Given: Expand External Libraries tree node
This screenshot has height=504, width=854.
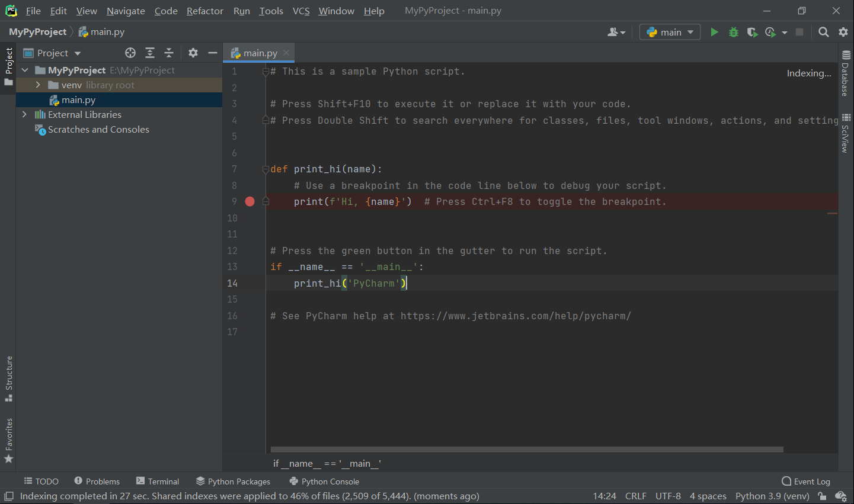Looking at the screenshot, I should (24, 114).
